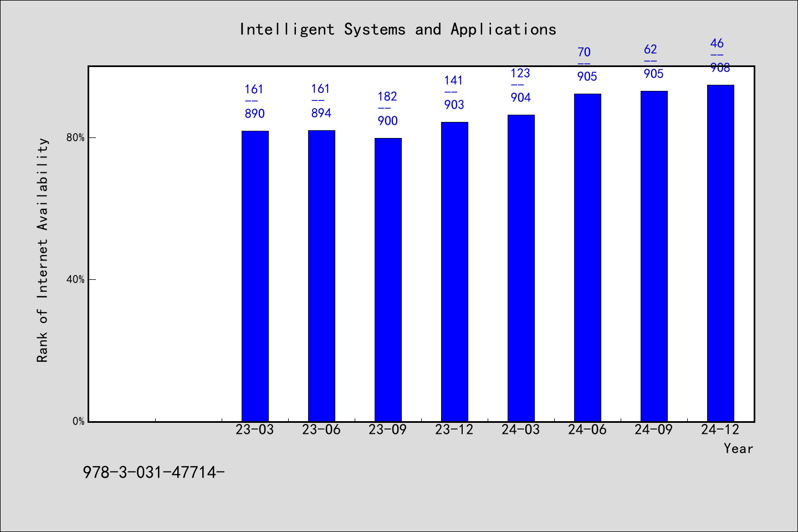Click the rank value 123
This screenshot has height=532, width=798.
pos(520,73)
